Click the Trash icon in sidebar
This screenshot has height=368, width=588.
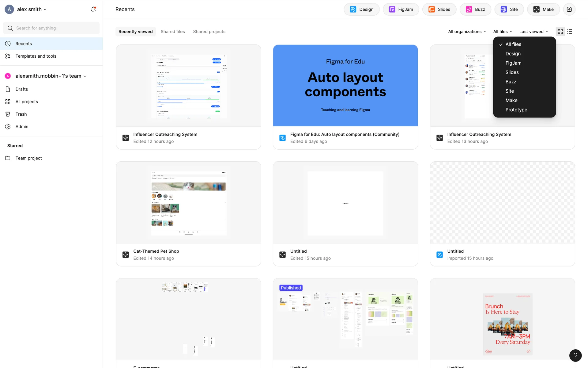(8, 114)
